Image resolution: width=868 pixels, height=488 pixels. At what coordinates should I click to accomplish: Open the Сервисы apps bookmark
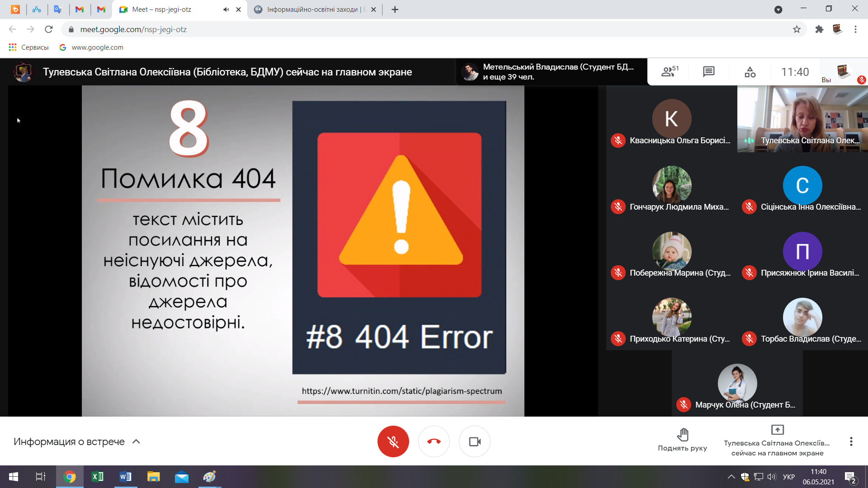[x=28, y=47]
